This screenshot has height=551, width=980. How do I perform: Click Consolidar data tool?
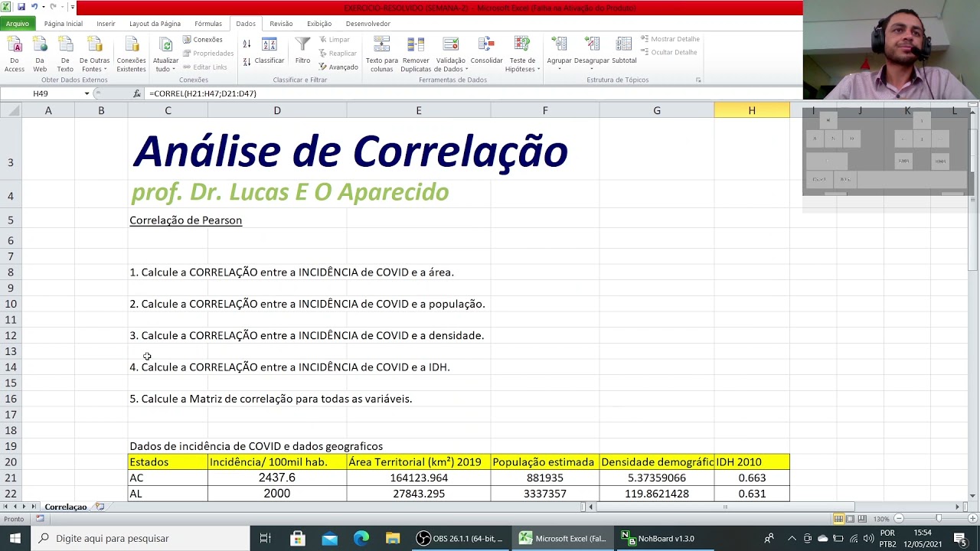(486, 51)
